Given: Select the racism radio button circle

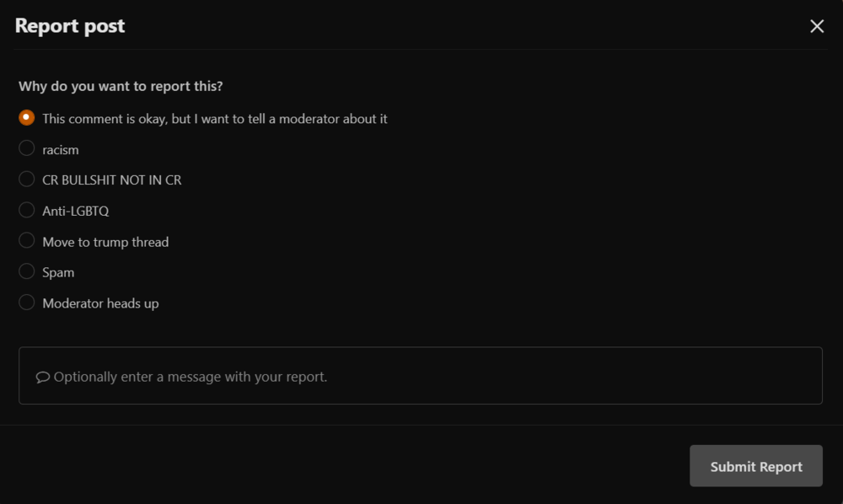Looking at the screenshot, I should 27,148.
